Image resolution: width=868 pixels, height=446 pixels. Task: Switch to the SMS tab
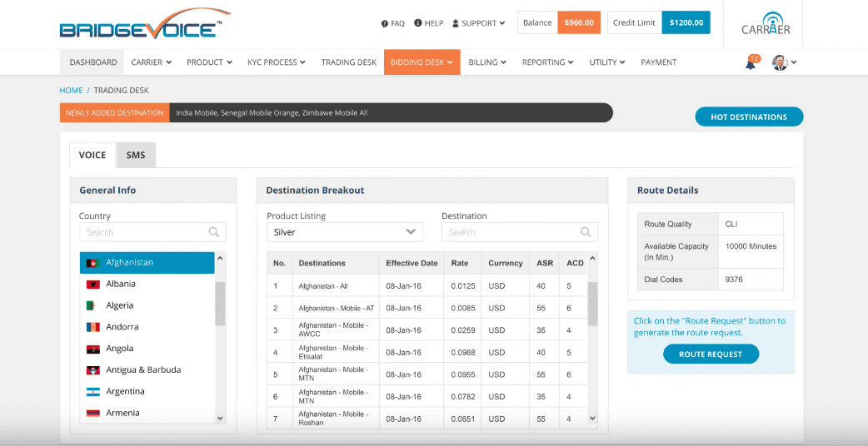tap(136, 155)
